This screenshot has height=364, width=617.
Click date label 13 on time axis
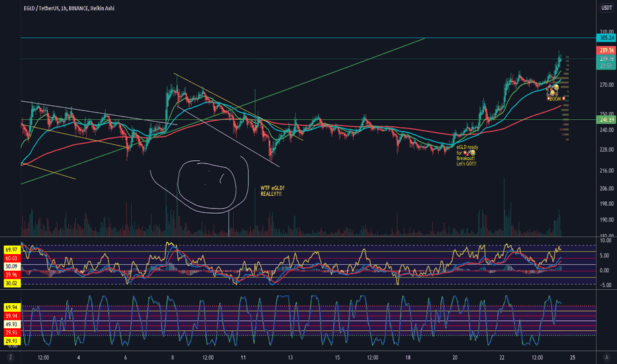tap(290, 357)
